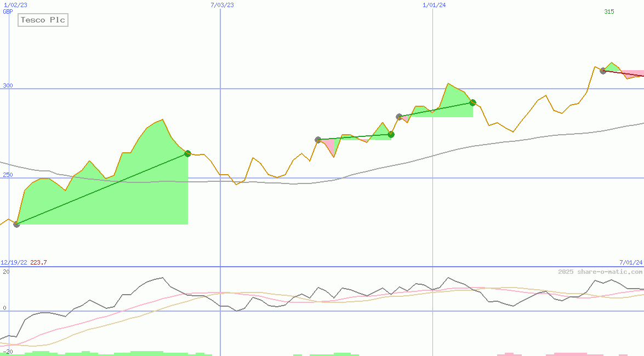This screenshot has height=356, width=644.
Task: Select the 12/19/22 start date label
Action: tap(14, 262)
